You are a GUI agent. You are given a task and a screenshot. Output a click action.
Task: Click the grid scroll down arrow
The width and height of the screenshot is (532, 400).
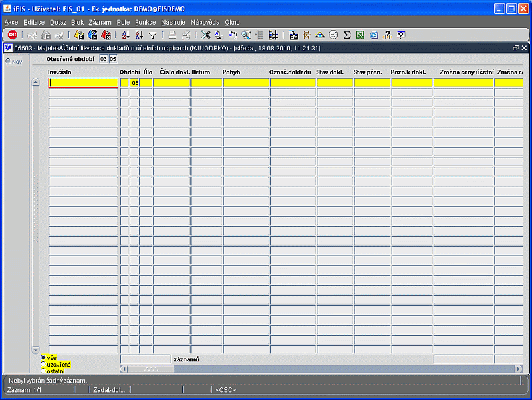point(36,350)
